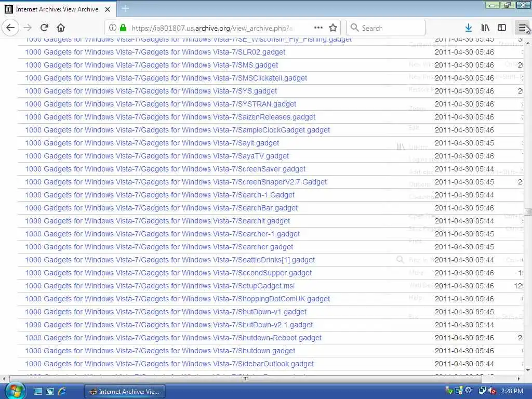The width and height of the screenshot is (532, 399).
Task: Open Shutdown.gadget file link
Action: [160, 351]
